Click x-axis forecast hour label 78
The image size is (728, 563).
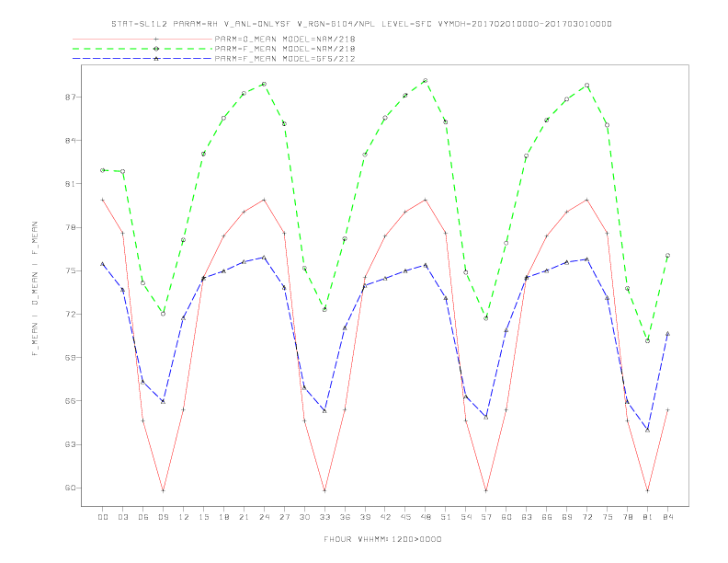click(x=627, y=517)
